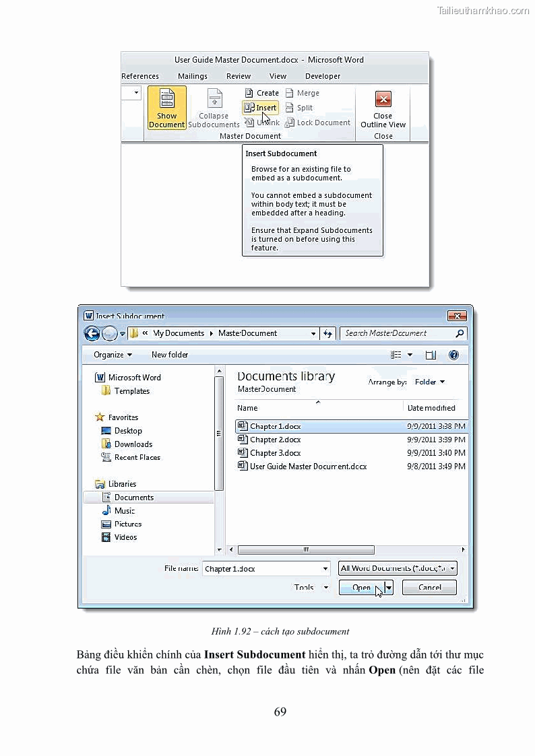Open the Organize menu
Image resolution: width=535 pixels, height=756 pixels.
[x=113, y=355]
